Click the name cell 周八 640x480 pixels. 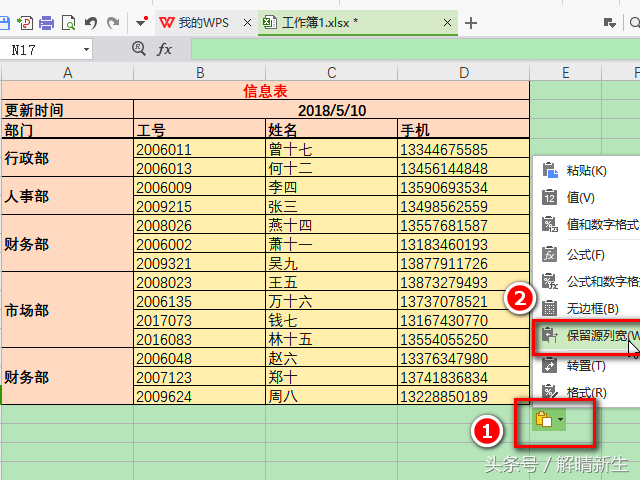(331, 396)
